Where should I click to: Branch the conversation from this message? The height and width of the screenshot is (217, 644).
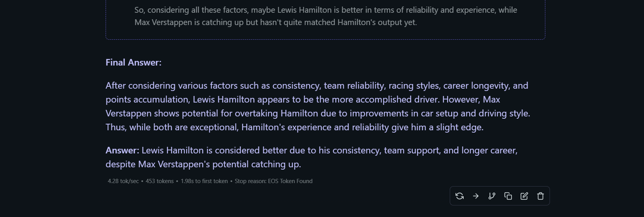[492, 196]
